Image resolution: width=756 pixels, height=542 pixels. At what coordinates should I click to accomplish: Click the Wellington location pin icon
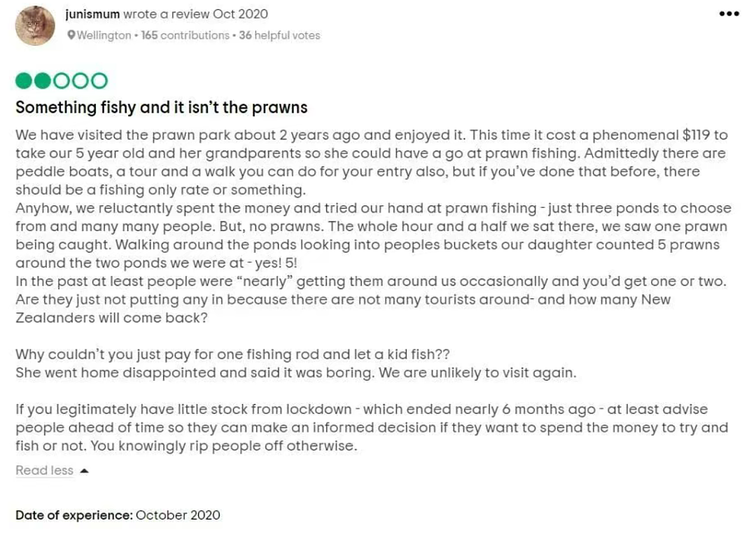tap(71, 35)
